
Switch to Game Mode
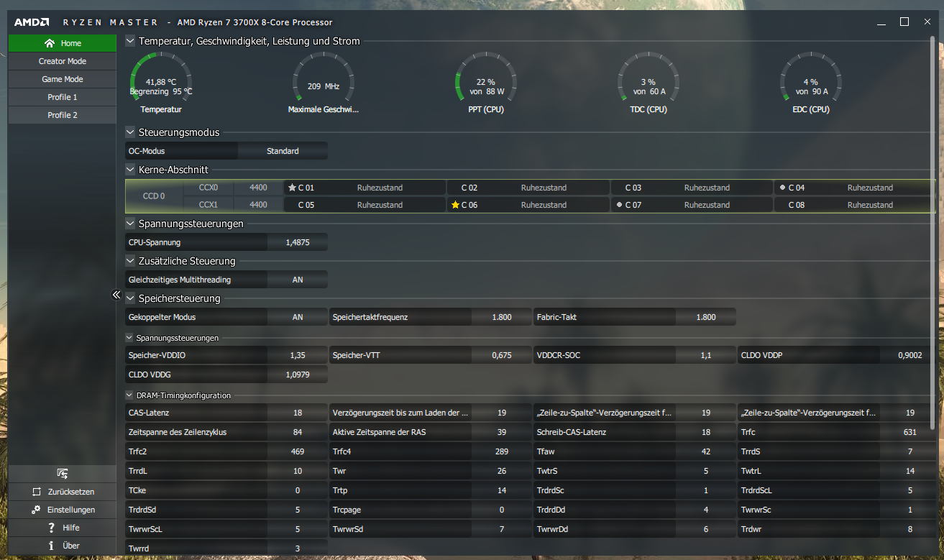pyautogui.click(x=63, y=79)
